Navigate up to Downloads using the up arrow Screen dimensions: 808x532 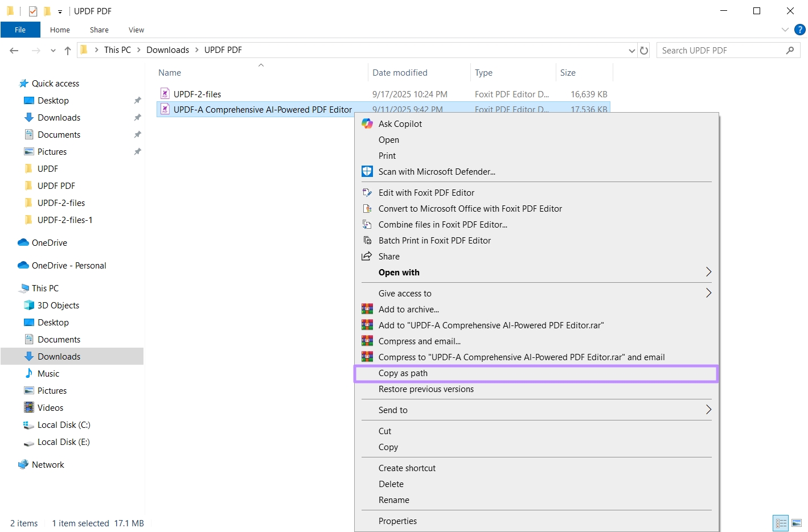[x=67, y=50]
